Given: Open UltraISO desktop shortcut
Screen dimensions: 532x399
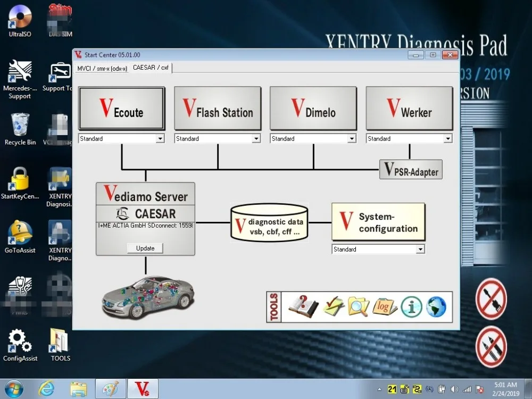Looking at the screenshot, I should point(20,20).
